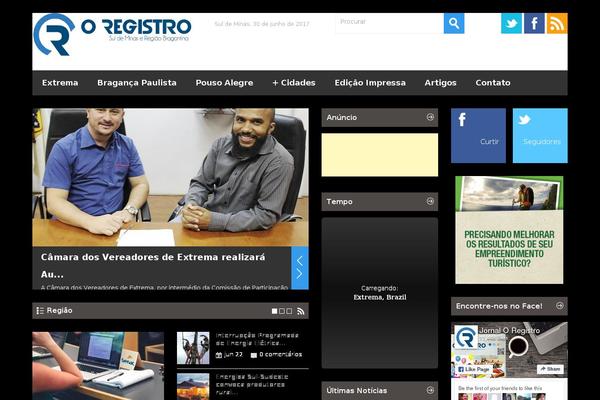Screen dimensions: 600x400
Task: Open the Contato menu item
Action: tap(493, 83)
